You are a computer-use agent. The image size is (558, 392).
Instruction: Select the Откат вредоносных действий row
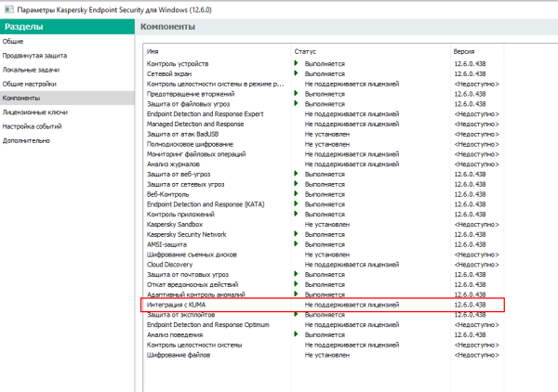323,284
